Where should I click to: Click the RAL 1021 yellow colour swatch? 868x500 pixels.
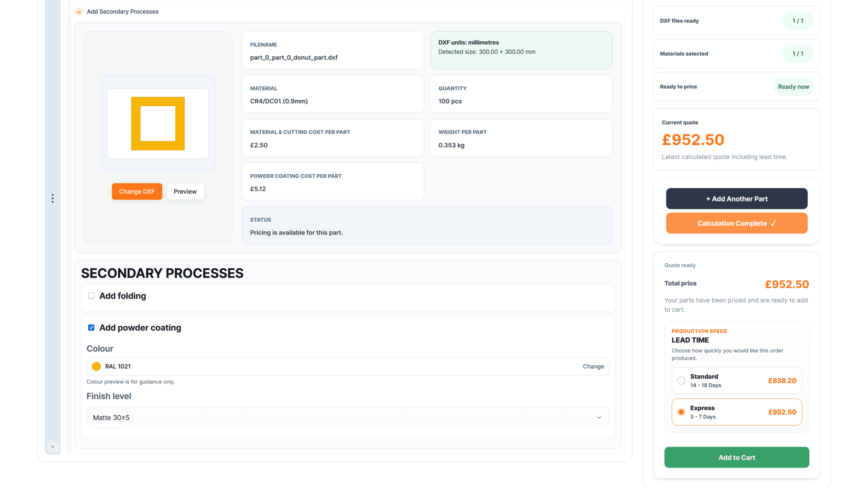click(x=96, y=367)
